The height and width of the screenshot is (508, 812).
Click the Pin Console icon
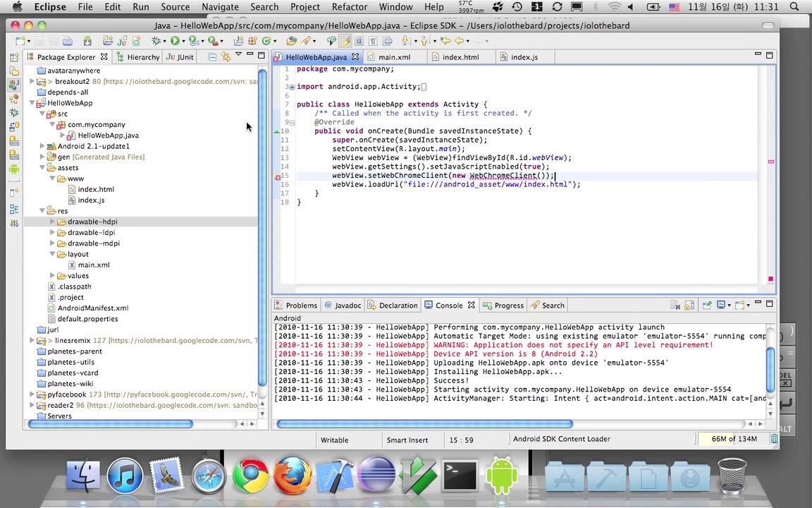(707, 306)
